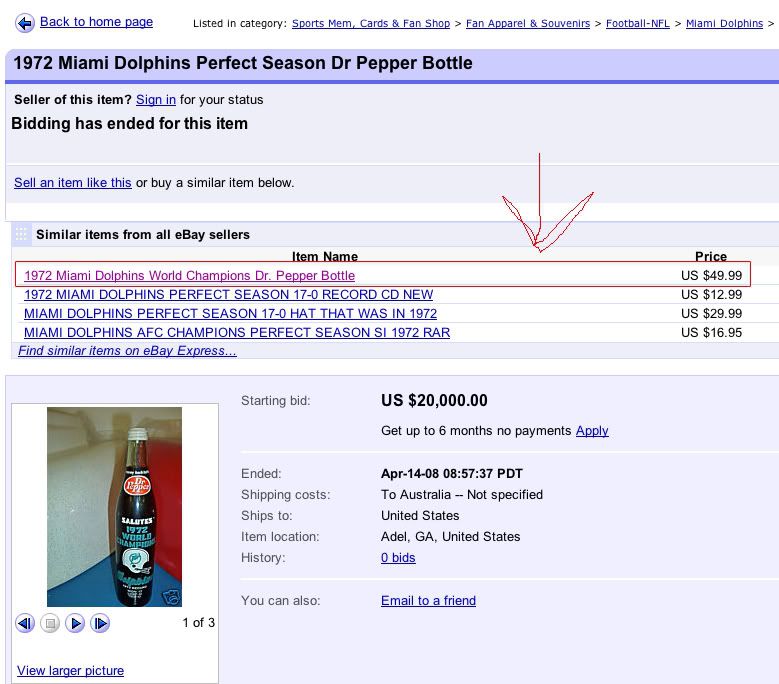This screenshot has width=779, height=684.
Task: Open the 0 bids history link
Action: click(398, 558)
